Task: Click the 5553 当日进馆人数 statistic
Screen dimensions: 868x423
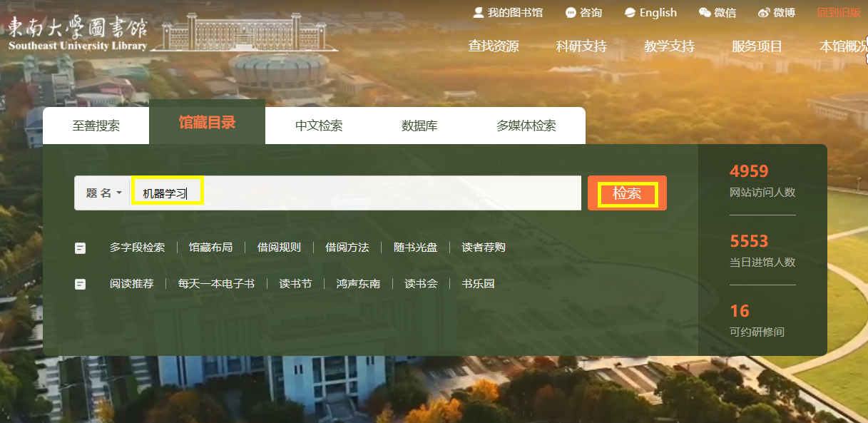Action: point(762,251)
